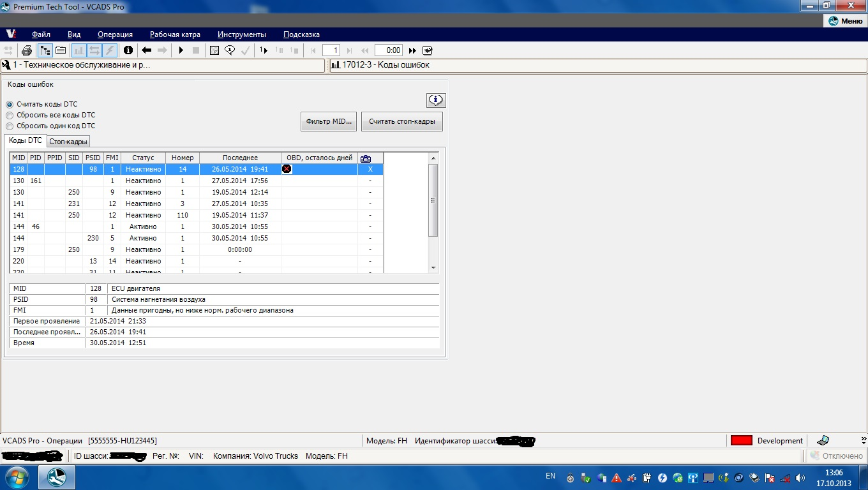Click the 1 - Техническое обслуживание breadcrumb

coord(163,65)
